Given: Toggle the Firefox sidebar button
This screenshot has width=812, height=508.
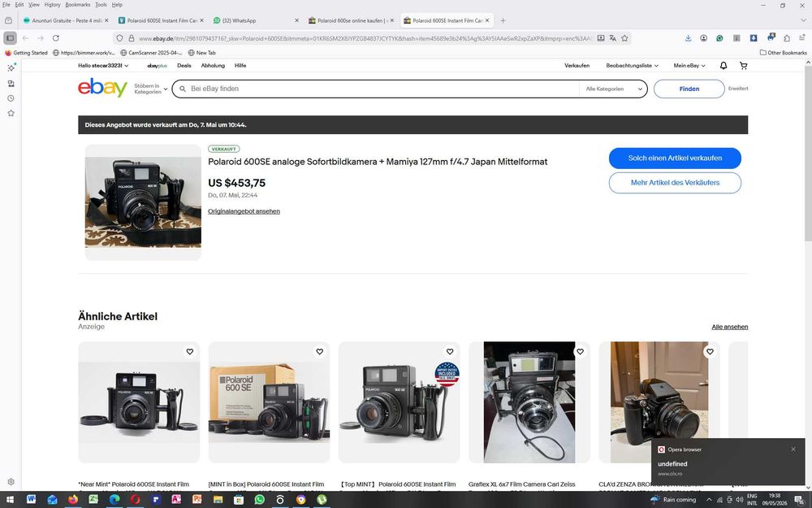Looking at the screenshot, I should pyautogui.click(x=10, y=38).
